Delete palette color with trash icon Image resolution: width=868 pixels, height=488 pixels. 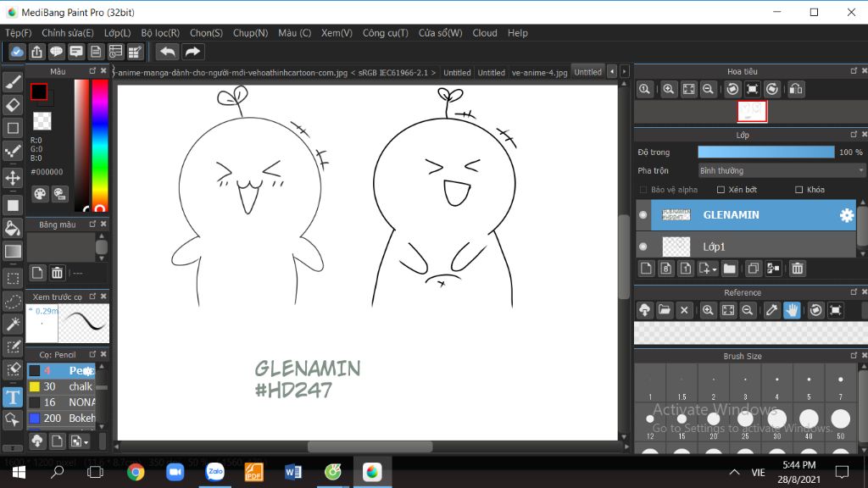[57, 273]
